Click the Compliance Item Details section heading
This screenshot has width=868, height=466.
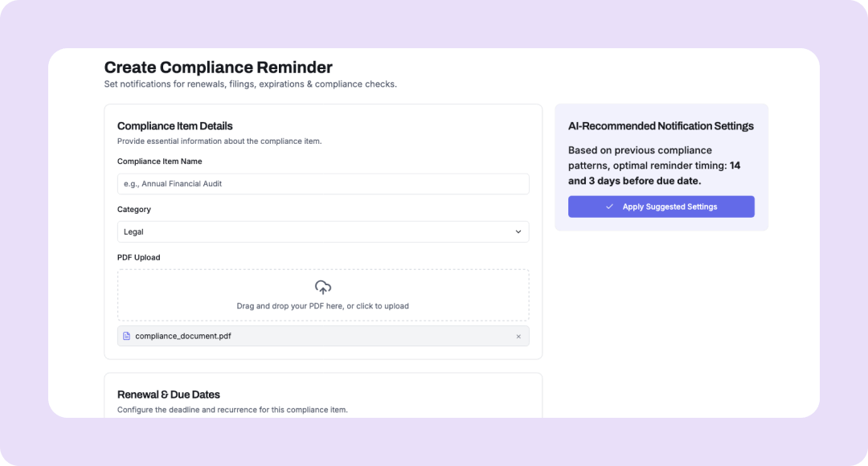[x=175, y=126]
